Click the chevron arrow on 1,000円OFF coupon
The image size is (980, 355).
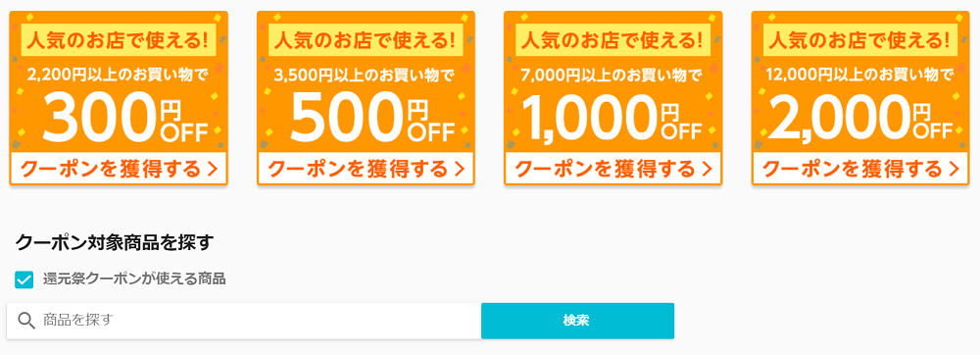pyautogui.click(x=707, y=169)
